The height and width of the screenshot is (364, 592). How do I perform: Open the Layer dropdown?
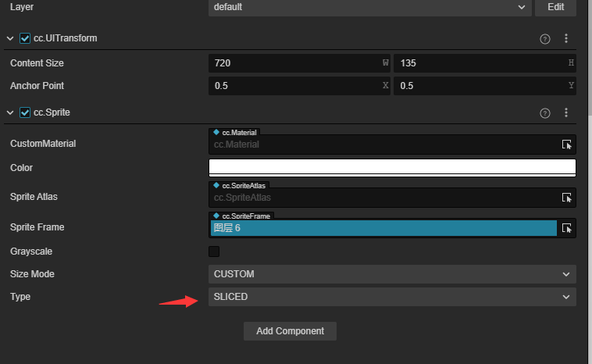[369, 7]
